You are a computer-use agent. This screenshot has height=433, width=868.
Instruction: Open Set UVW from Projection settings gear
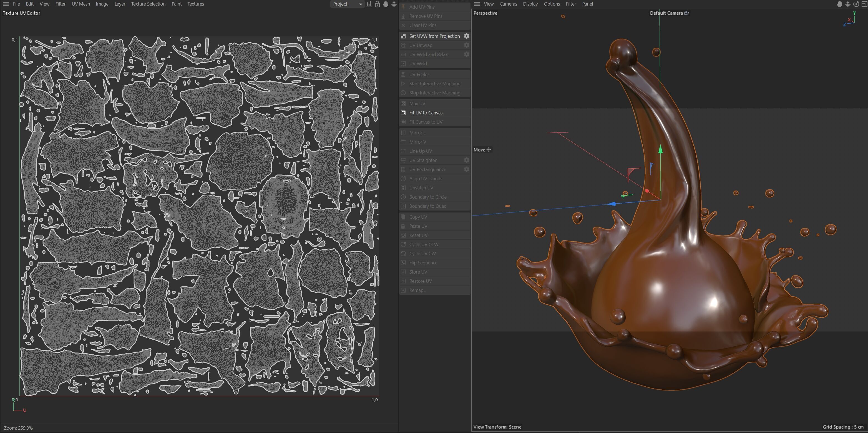[466, 36]
